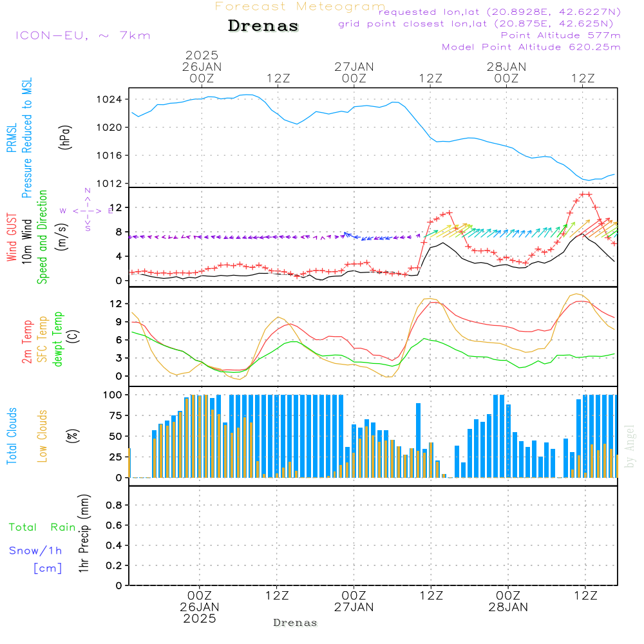Click the '2025 26JAN 00Z' label on the top axis
This screenshot has height=644, width=644.
[x=202, y=66]
